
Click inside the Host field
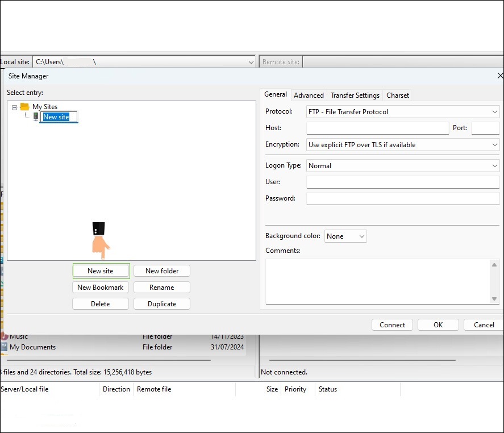click(378, 128)
